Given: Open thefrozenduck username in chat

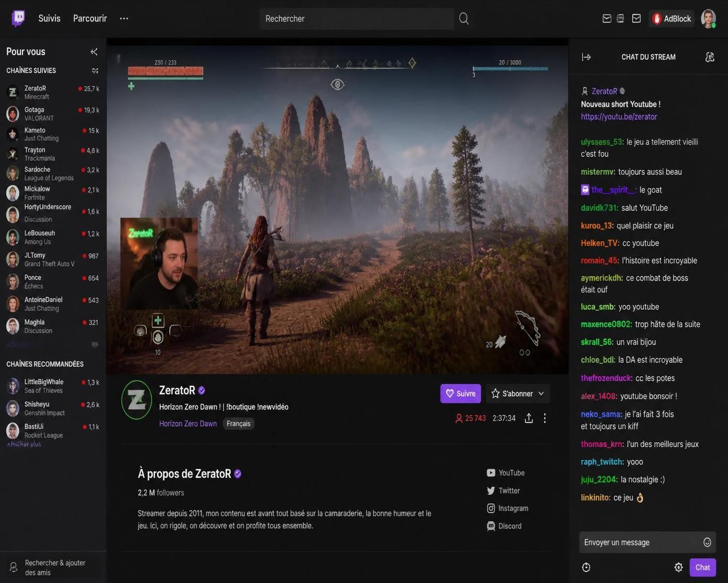Looking at the screenshot, I should 606,378.
